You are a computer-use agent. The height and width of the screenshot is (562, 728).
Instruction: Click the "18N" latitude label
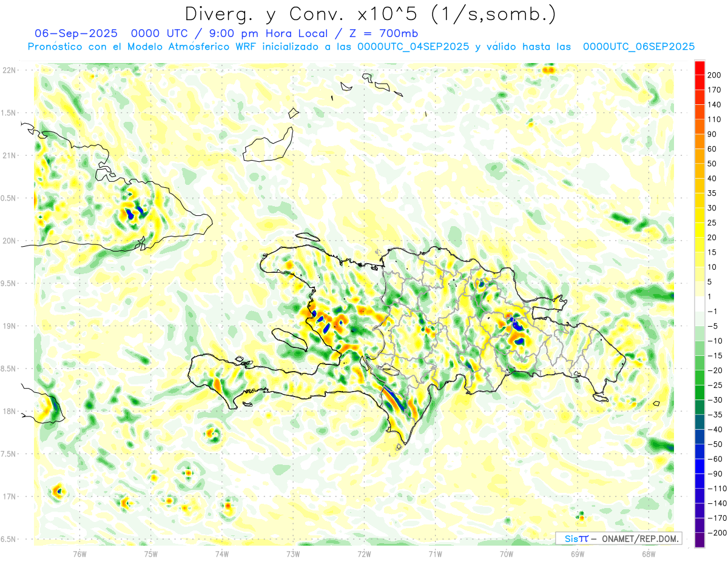point(9,411)
